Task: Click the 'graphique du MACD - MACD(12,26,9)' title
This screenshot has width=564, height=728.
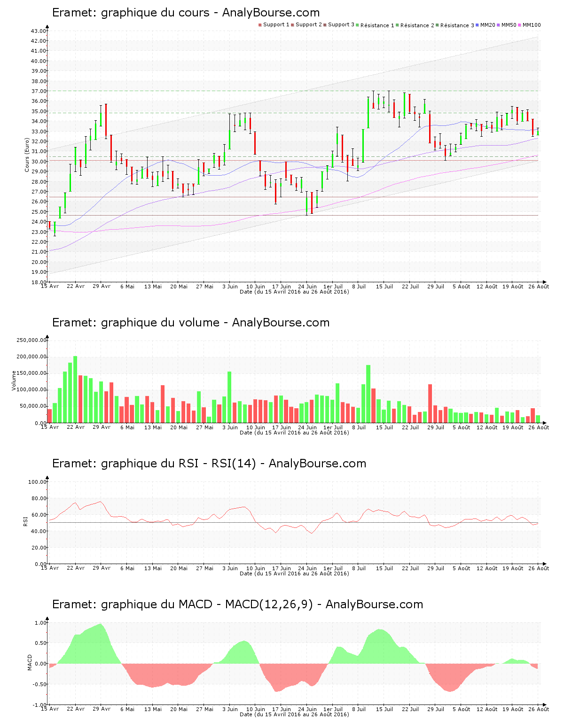Action: pyautogui.click(x=237, y=604)
